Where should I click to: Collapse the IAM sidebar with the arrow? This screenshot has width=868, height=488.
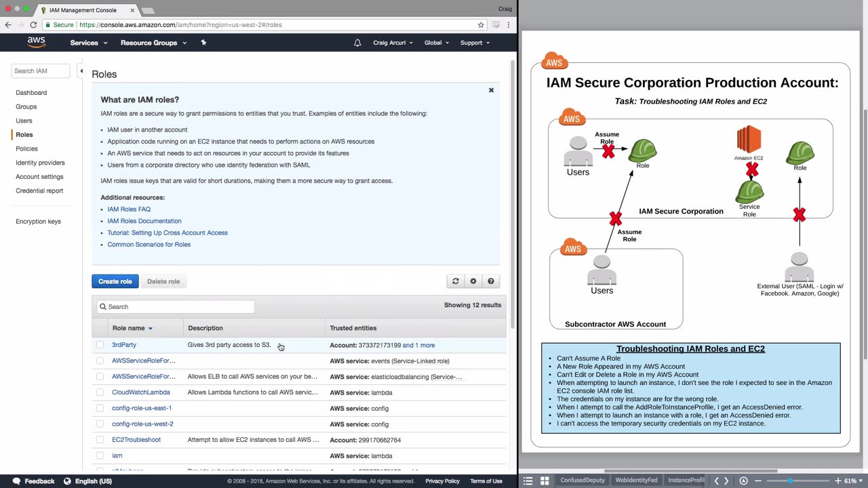[81, 71]
